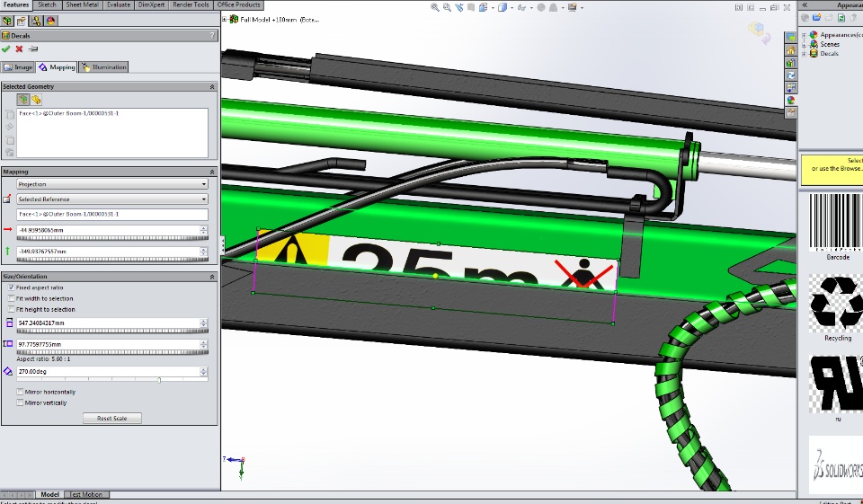The image size is (863, 504).
Task: Click refresh icon in Appearances pane
Action: point(841,18)
